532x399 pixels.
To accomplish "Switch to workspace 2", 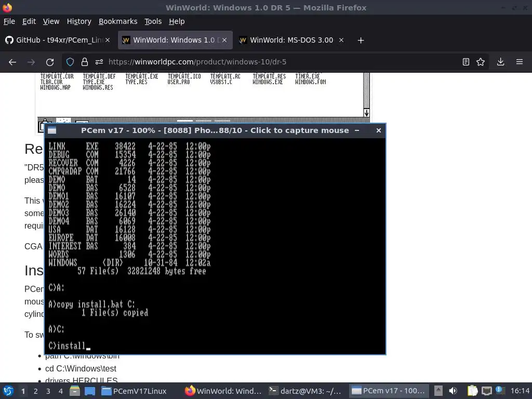I will tap(36, 391).
